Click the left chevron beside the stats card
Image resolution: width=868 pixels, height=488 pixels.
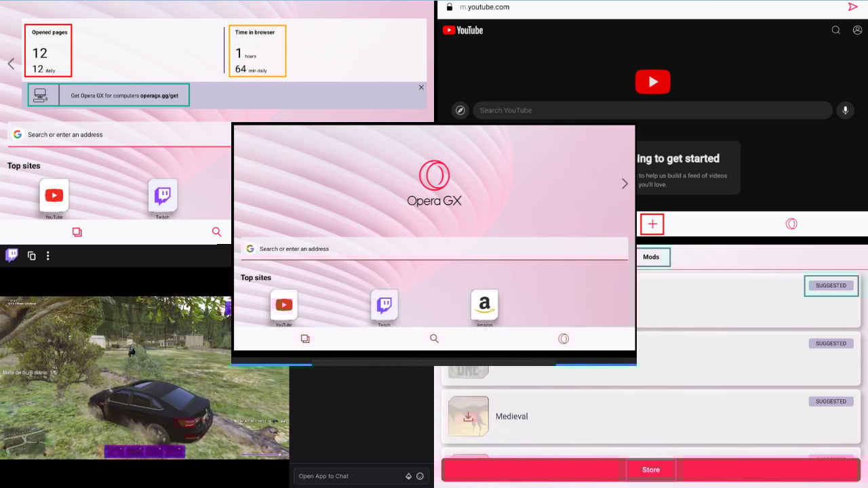(x=11, y=64)
